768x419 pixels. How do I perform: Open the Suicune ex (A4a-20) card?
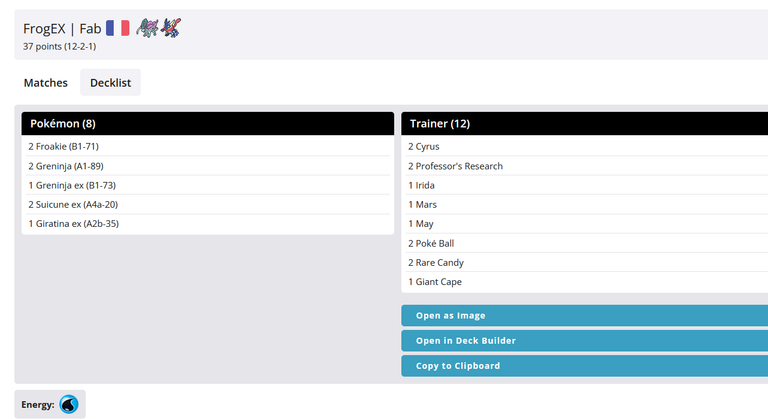click(x=73, y=204)
